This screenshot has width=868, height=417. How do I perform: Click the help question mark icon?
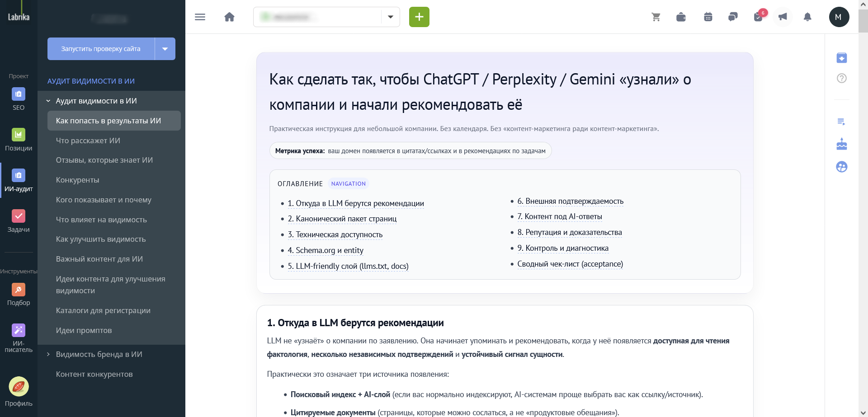coord(842,78)
